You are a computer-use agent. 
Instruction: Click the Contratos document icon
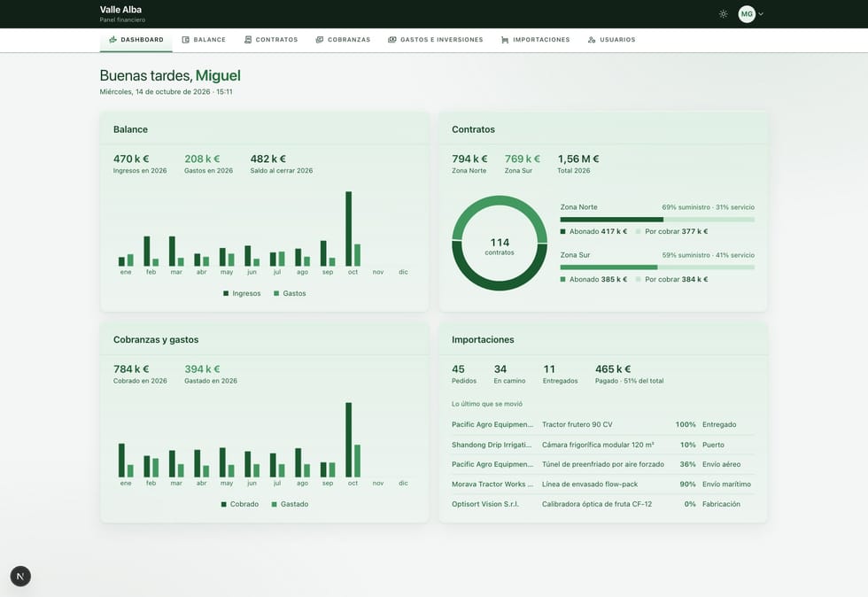pyautogui.click(x=247, y=39)
